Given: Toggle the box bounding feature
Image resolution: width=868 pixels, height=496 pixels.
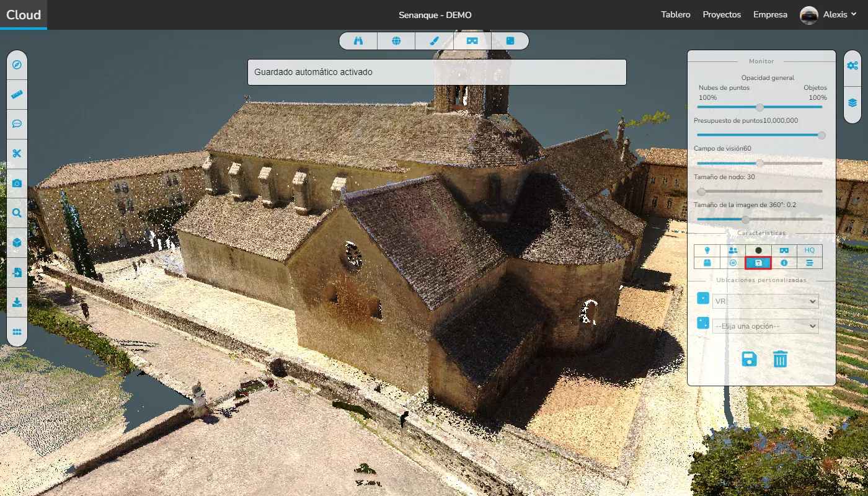Looking at the screenshot, I should 707,263.
